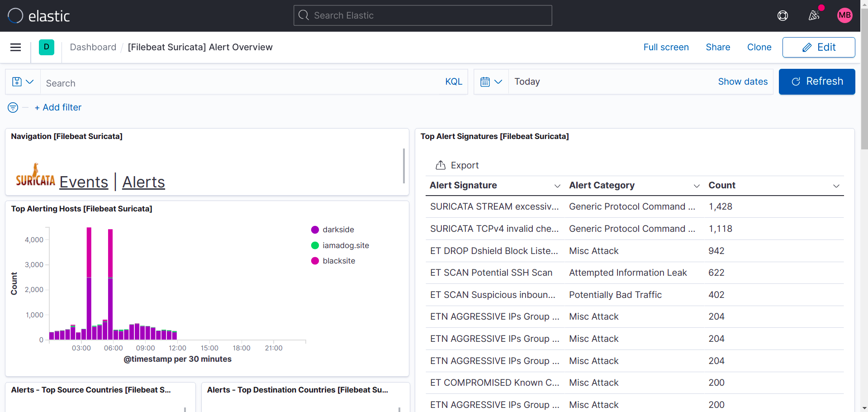Viewport: 868px width, 412px height.
Task: Click 'Alerts - Top Source Countries' panel title
Action: [x=91, y=390]
